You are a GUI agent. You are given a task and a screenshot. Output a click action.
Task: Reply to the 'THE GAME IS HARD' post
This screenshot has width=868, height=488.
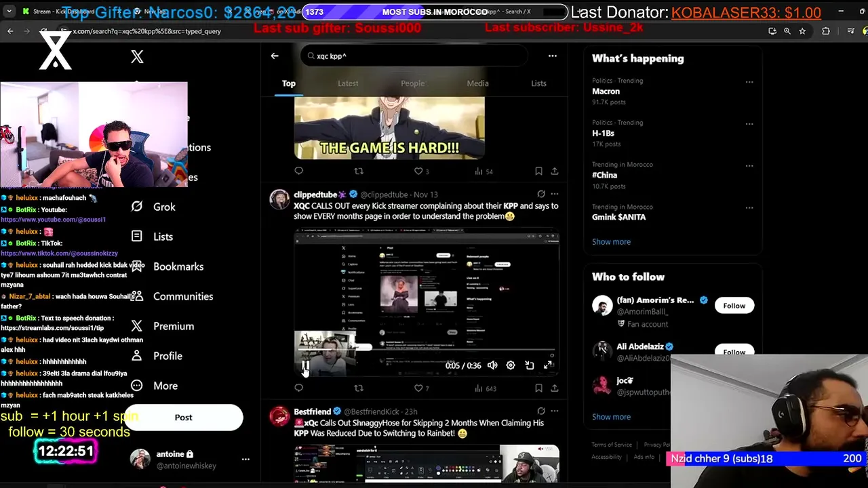pos(299,171)
